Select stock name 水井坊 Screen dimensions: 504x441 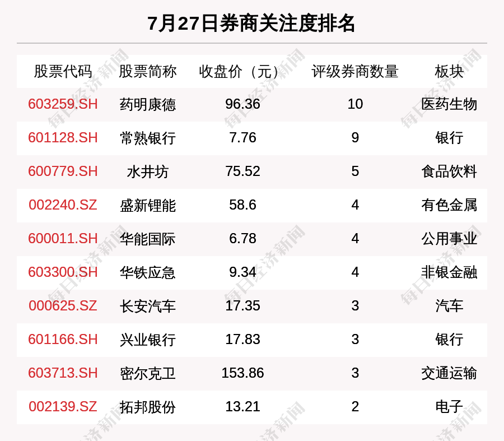(x=147, y=172)
